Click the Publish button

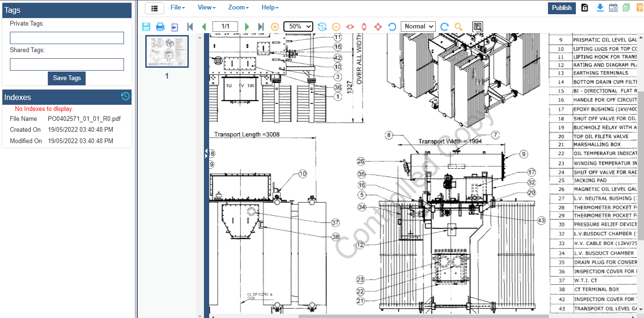pos(562,8)
